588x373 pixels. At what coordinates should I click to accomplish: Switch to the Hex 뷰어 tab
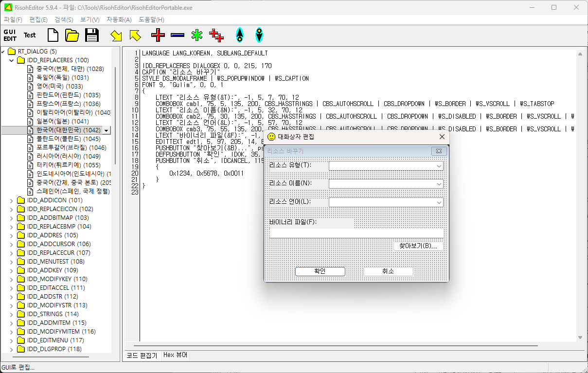click(176, 355)
